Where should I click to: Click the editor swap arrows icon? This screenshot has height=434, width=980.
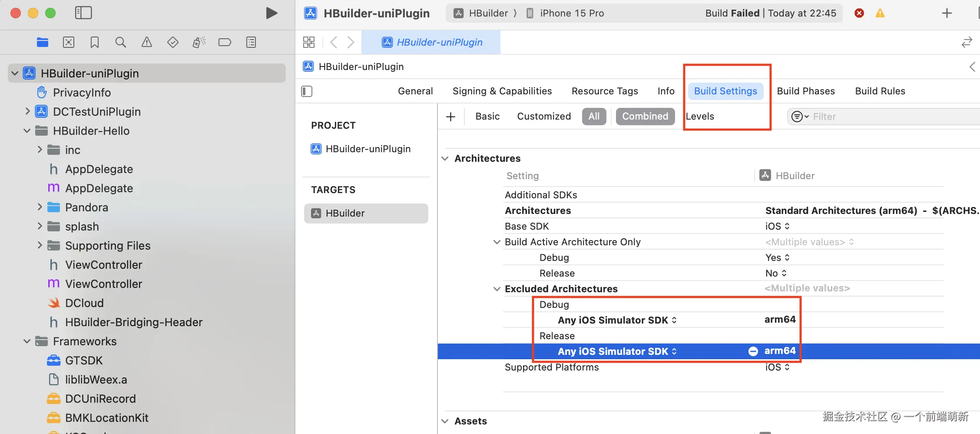967,42
